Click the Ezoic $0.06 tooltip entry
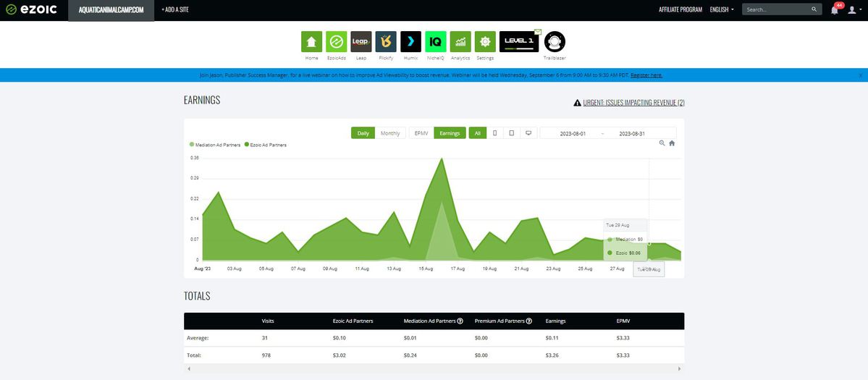868x380 pixels. click(x=625, y=253)
